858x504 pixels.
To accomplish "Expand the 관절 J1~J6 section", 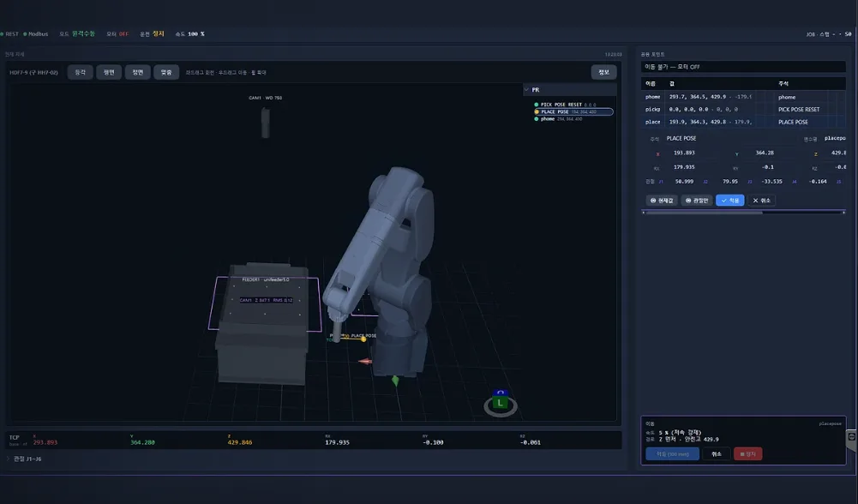I will click(24, 459).
